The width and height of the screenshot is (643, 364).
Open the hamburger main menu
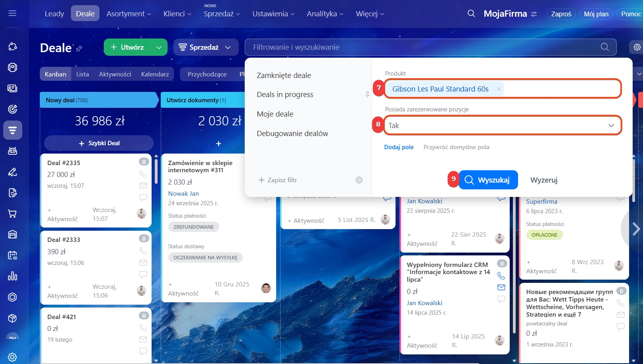pyautogui.click(x=12, y=14)
